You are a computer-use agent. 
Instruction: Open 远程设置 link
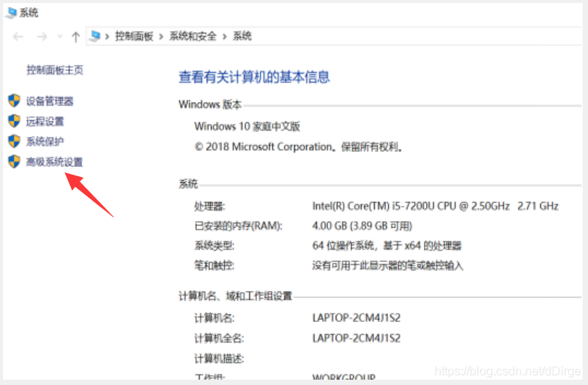(x=45, y=121)
